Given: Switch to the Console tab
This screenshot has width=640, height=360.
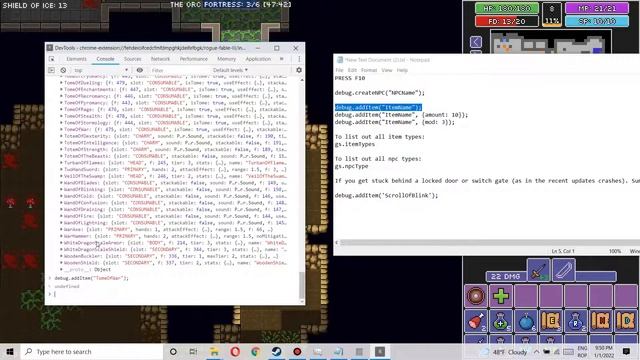Looking at the screenshot, I should point(105,59).
